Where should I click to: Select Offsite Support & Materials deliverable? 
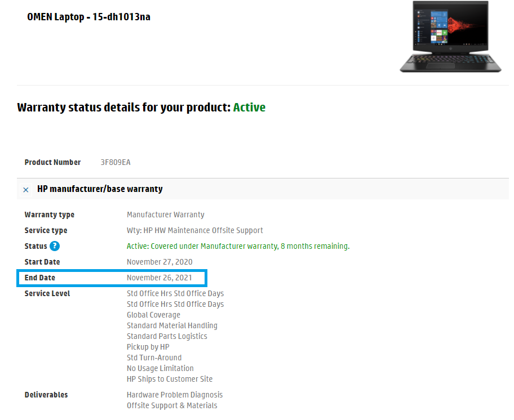172,405
